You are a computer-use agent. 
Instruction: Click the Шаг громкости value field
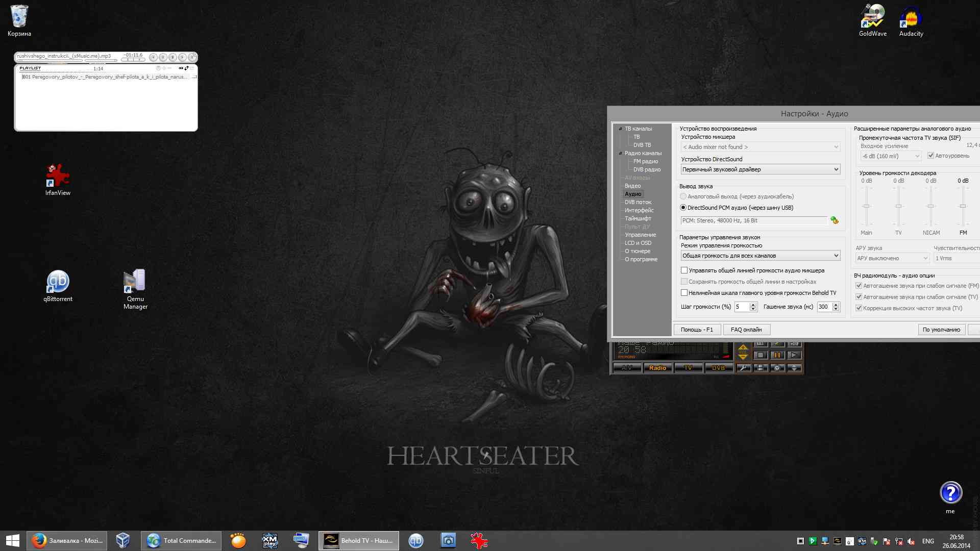[x=742, y=307]
